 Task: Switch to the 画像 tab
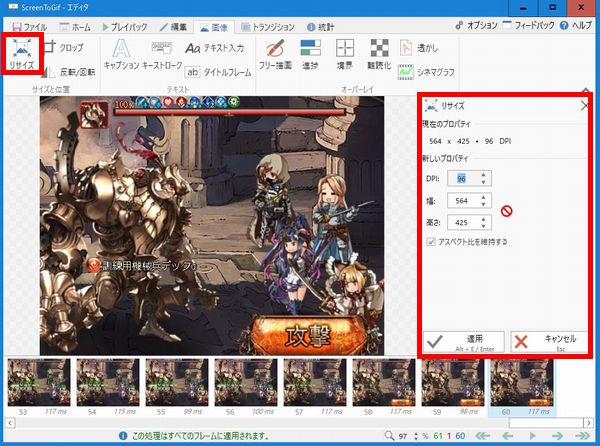coord(214,28)
